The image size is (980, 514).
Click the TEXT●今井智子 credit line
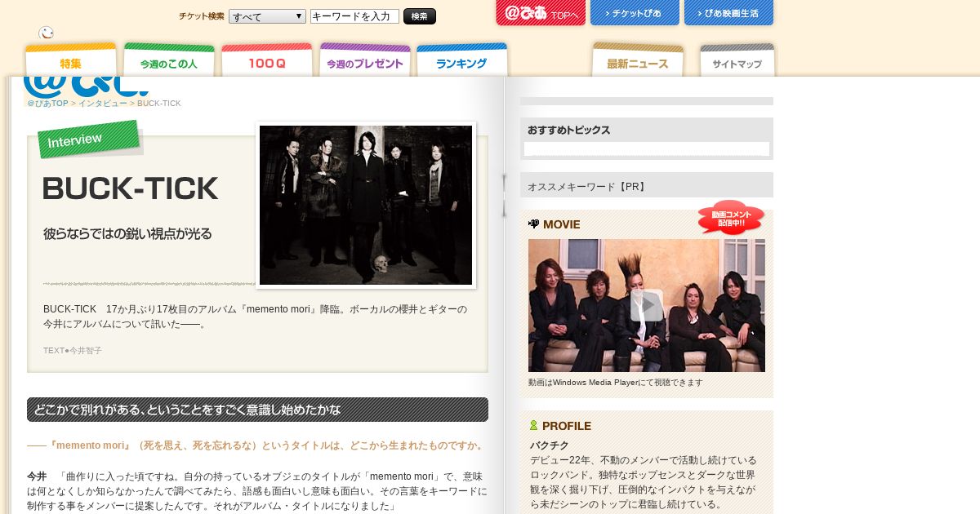(73, 351)
